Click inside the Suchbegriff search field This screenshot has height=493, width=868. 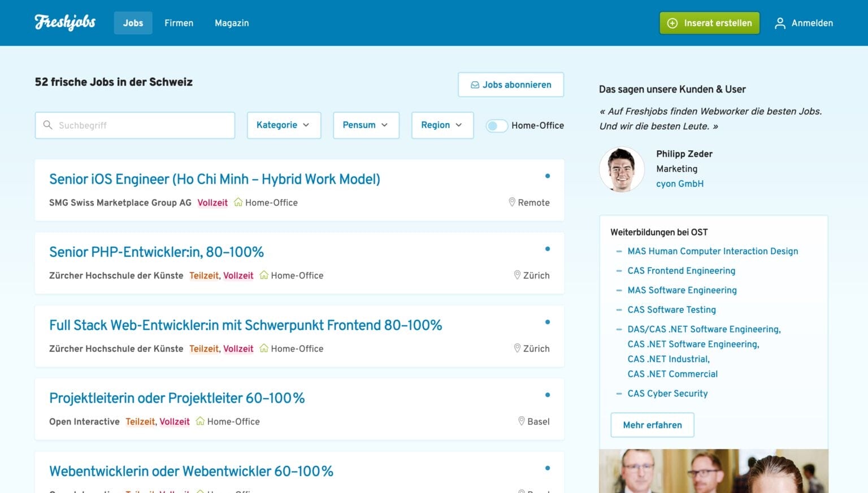(136, 125)
